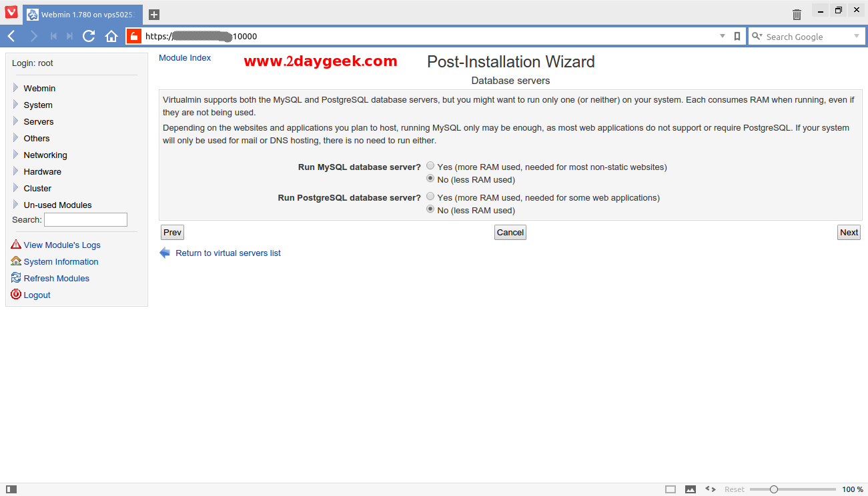Click the Refresh Modules link
The height and width of the screenshot is (496, 868).
pyautogui.click(x=56, y=279)
